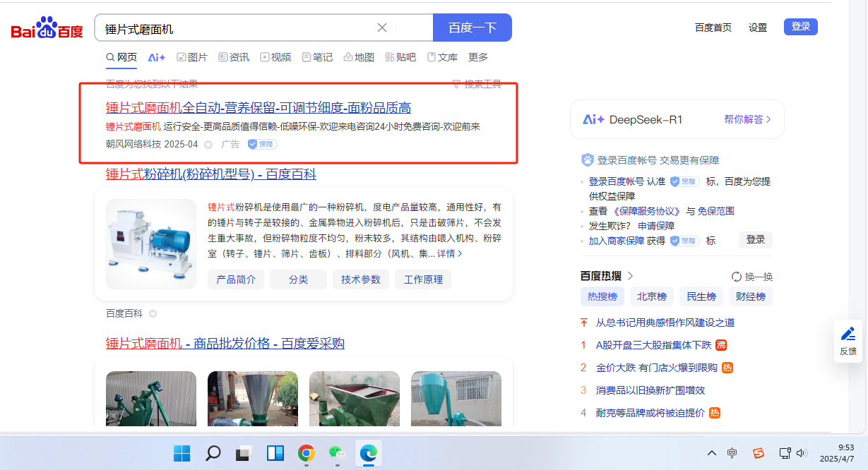Open WeChat from the taskbar

pyautogui.click(x=337, y=453)
